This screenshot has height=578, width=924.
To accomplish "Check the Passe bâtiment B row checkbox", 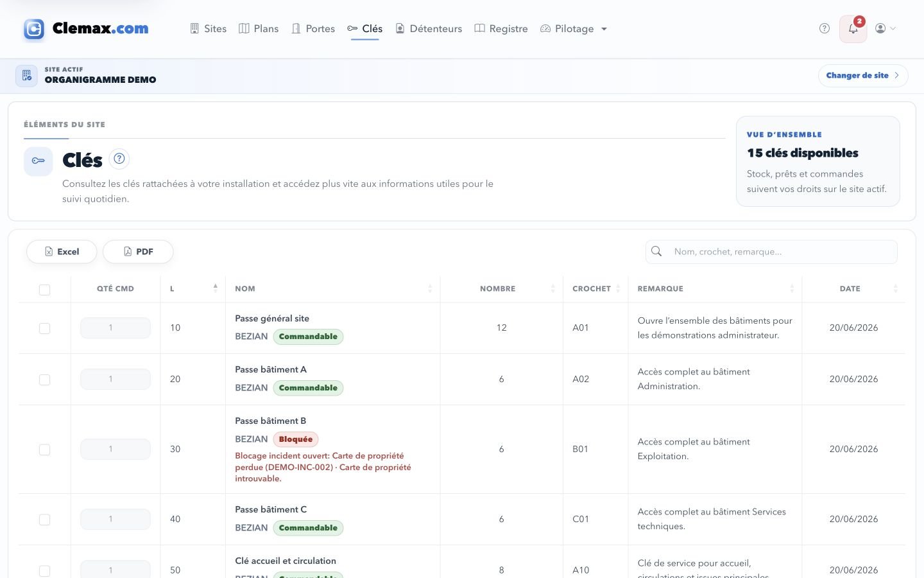I will click(x=44, y=450).
